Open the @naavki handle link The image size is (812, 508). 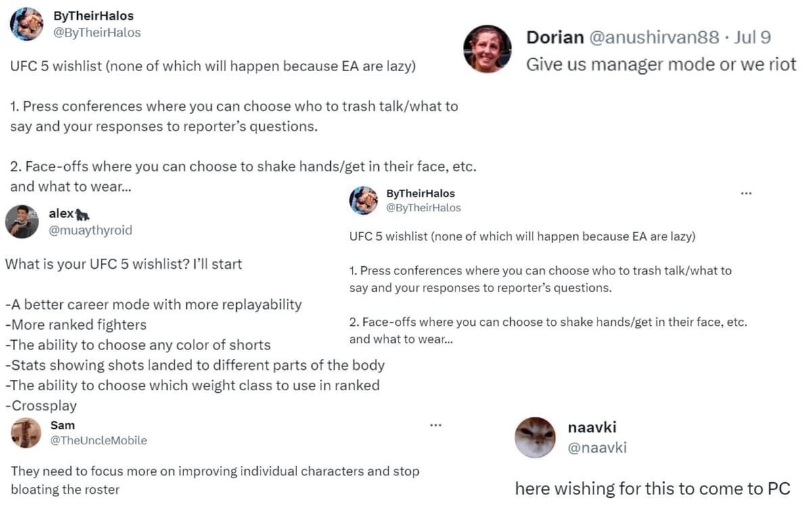(x=597, y=447)
